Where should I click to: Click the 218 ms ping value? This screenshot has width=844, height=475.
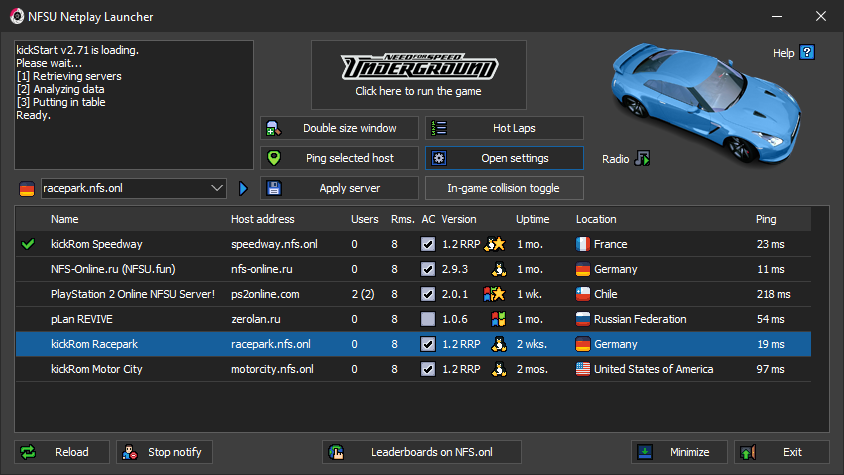[773, 294]
